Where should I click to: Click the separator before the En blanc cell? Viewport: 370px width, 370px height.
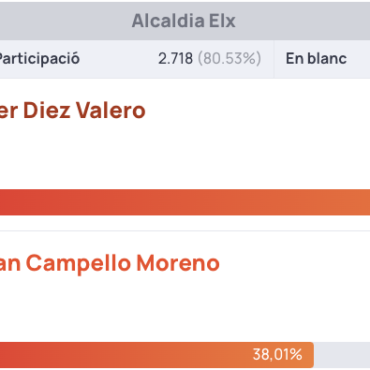tap(274, 59)
